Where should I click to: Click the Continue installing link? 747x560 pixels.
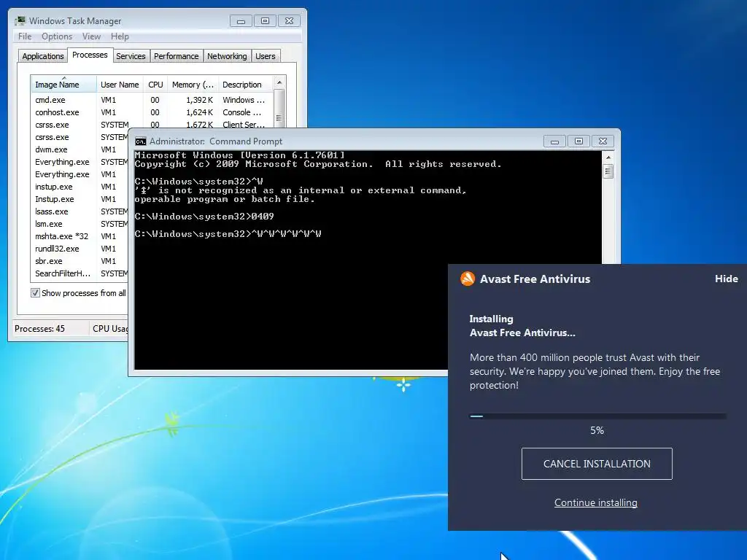coord(595,502)
